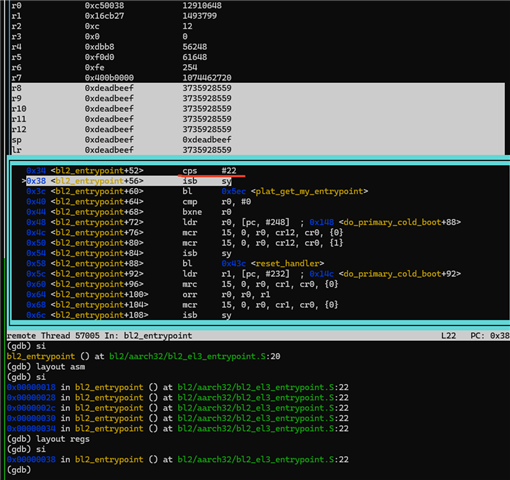
Task: Click address 0x34 in assembly pane
Action: tap(36, 171)
